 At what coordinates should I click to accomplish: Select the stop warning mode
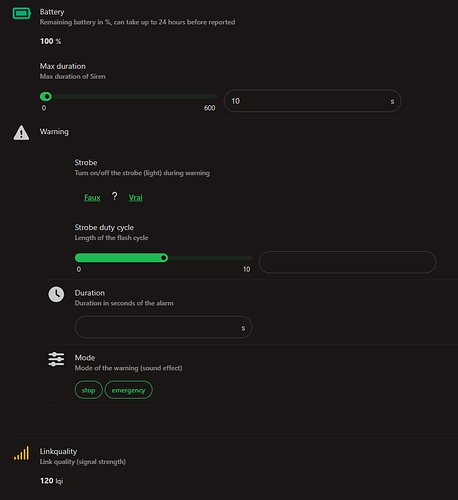coord(88,390)
